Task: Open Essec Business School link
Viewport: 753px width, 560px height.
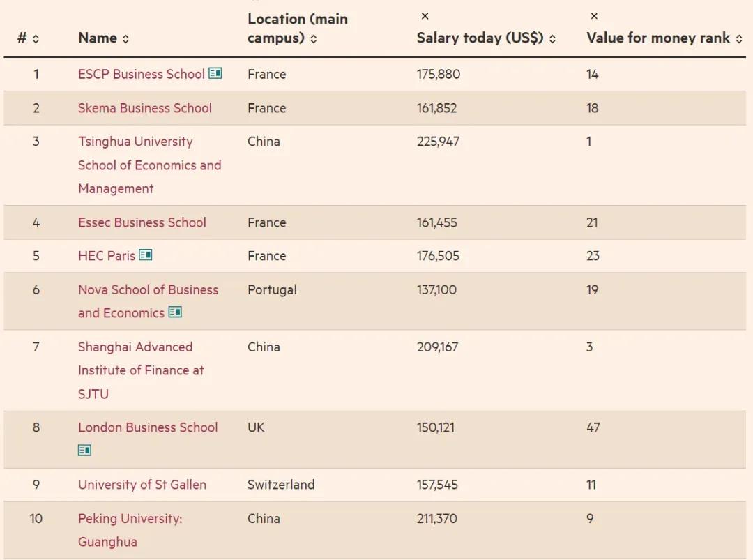Action: point(142,222)
